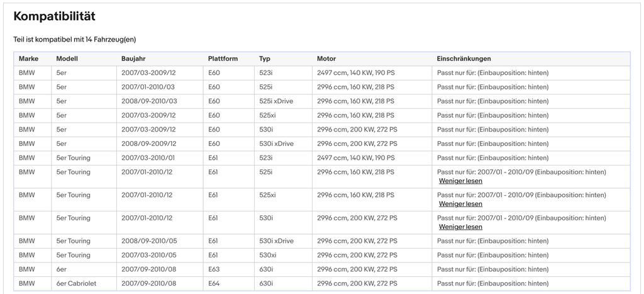Select the Marke column header
The width and height of the screenshot is (644, 294).
[28, 59]
